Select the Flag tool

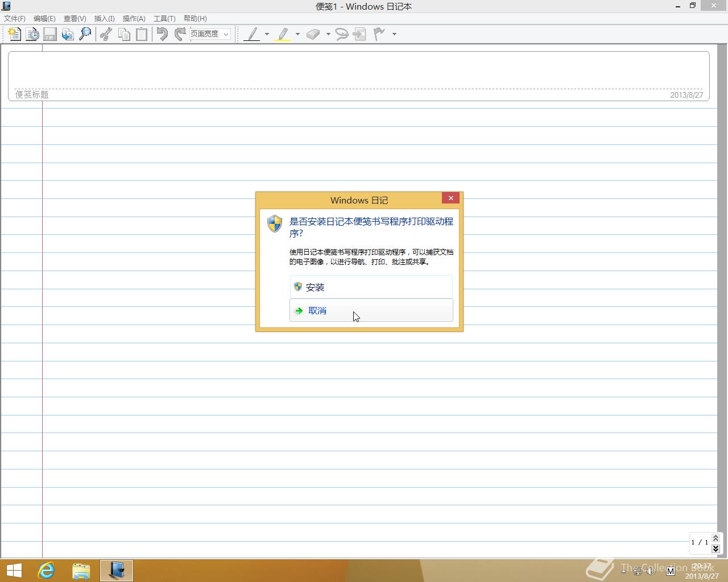(x=379, y=34)
